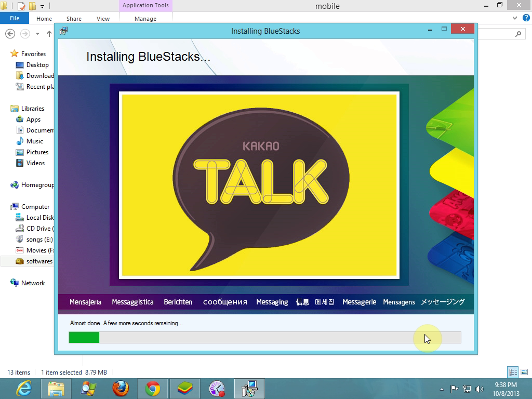Click the Messaging label in installer banner
This screenshot has height=399, width=532.
click(x=272, y=302)
